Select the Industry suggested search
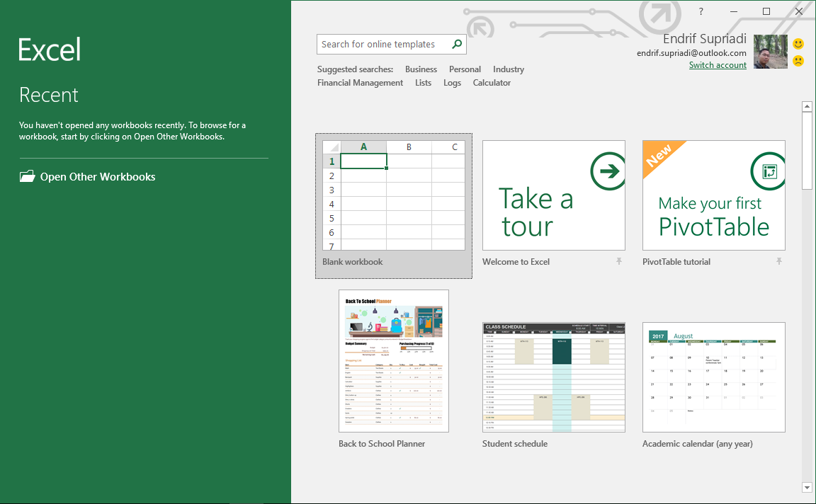The width and height of the screenshot is (816, 504). (x=509, y=69)
